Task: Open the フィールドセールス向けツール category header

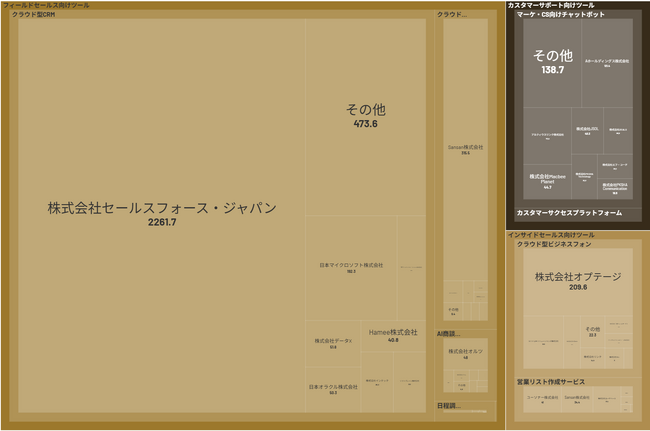Action: 46,5
